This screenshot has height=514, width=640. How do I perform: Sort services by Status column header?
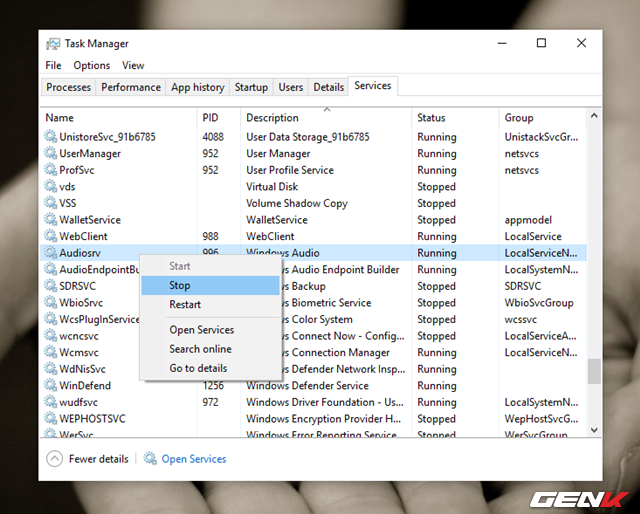tap(455, 118)
